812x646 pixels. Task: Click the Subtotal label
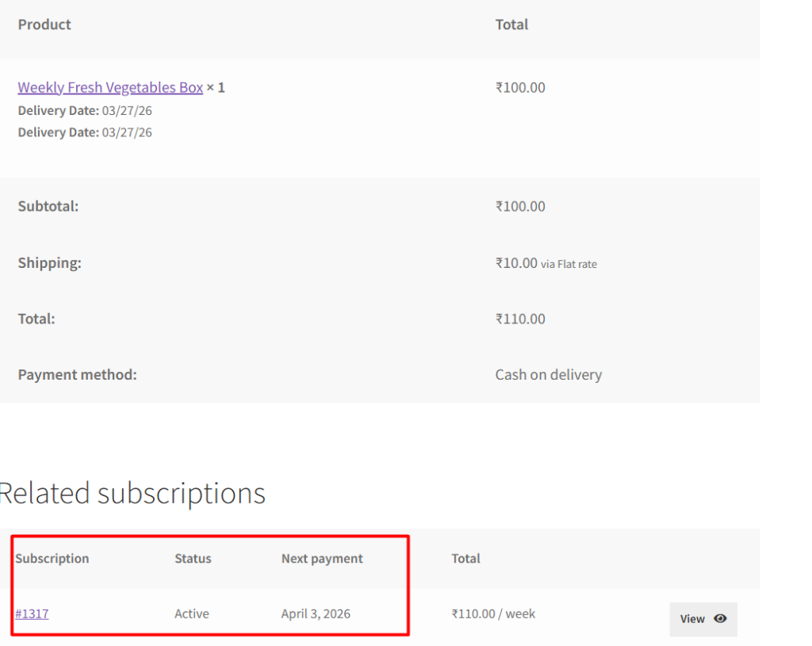pos(48,206)
